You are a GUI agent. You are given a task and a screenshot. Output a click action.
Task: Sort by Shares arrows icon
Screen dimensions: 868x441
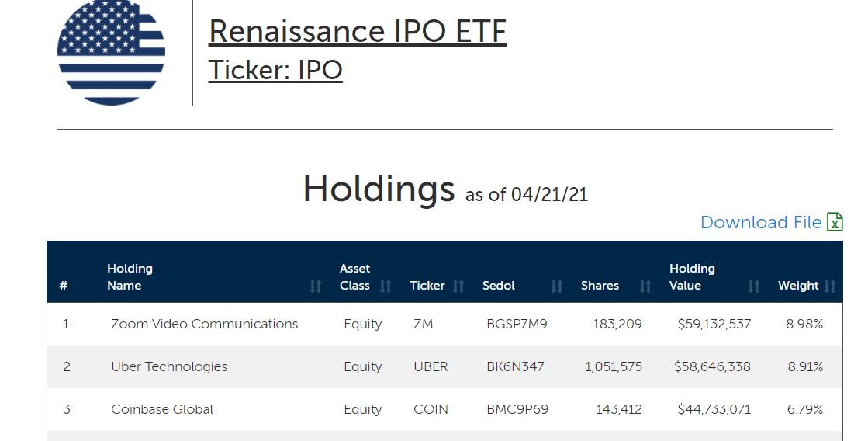(x=645, y=286)
